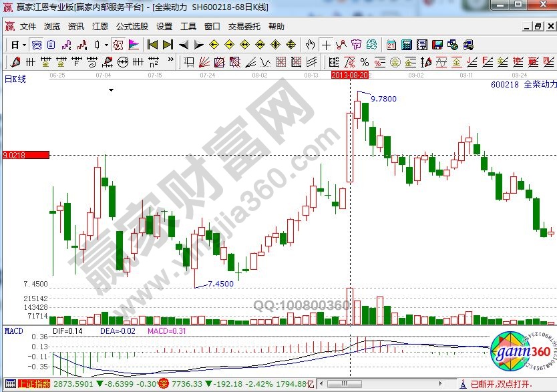
Task: Click the spiral time-cycle icon
Action: click(x=92, y=62)
